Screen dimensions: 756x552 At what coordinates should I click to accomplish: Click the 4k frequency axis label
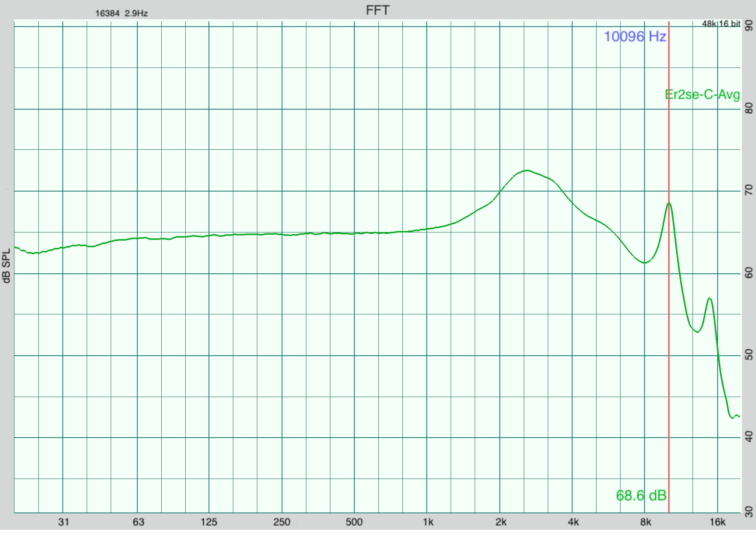point(573,522)
